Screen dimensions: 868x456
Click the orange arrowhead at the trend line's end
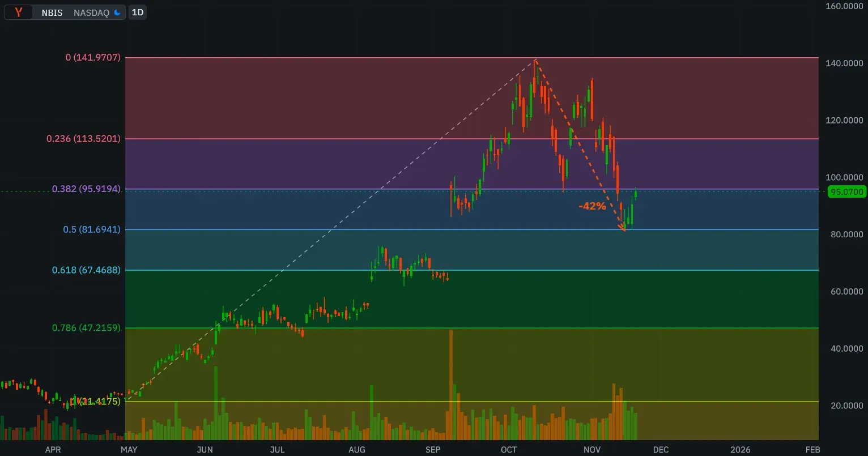[623, 229]
